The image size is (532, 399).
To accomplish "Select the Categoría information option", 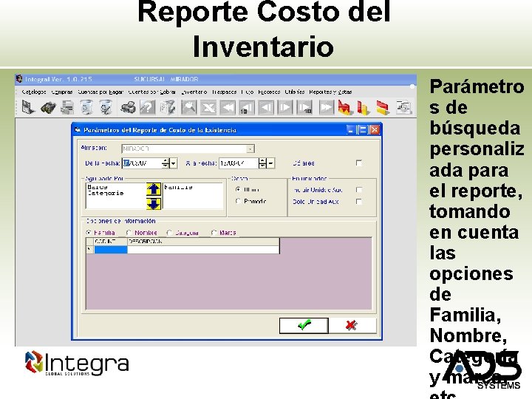I will point(170,233).
